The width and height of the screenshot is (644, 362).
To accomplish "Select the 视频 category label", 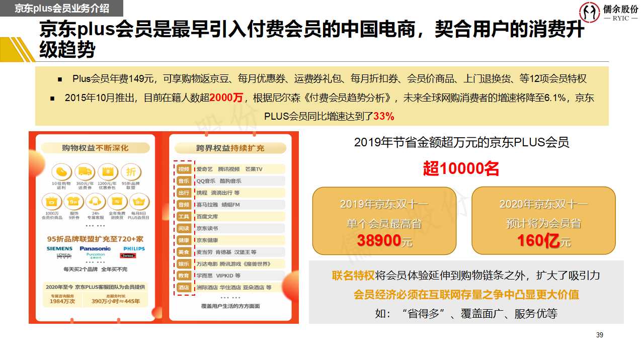I will (184, 169).
